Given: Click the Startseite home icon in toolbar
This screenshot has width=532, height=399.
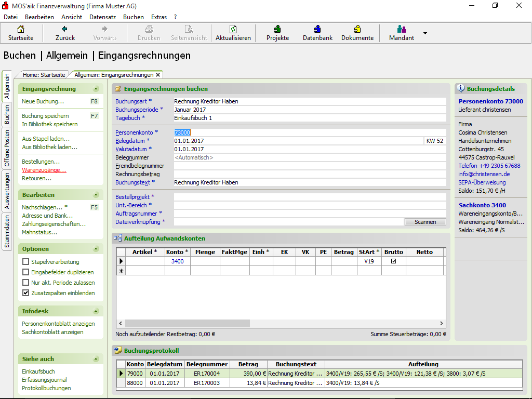Looking at the screenshot, I should [x=21, y=30].
